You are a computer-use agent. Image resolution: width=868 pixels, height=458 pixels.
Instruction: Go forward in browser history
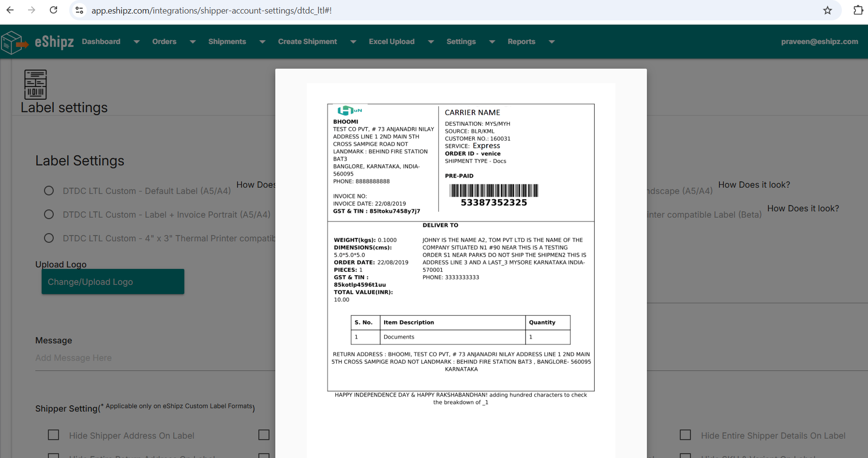click(31, 10)
